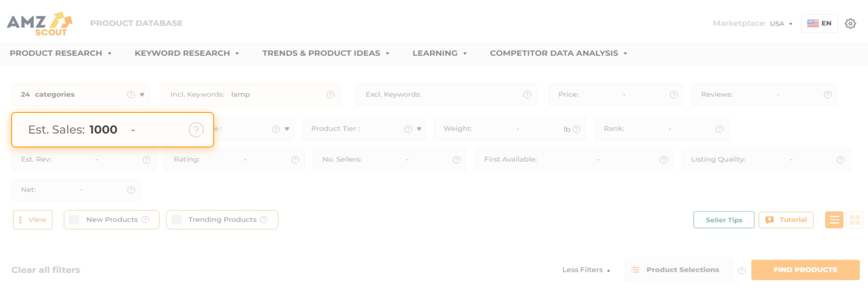Viewport: 868px width, 294px height.
Task: Click help icon for Incl. Keywords
Action: [x=331, y=95]
